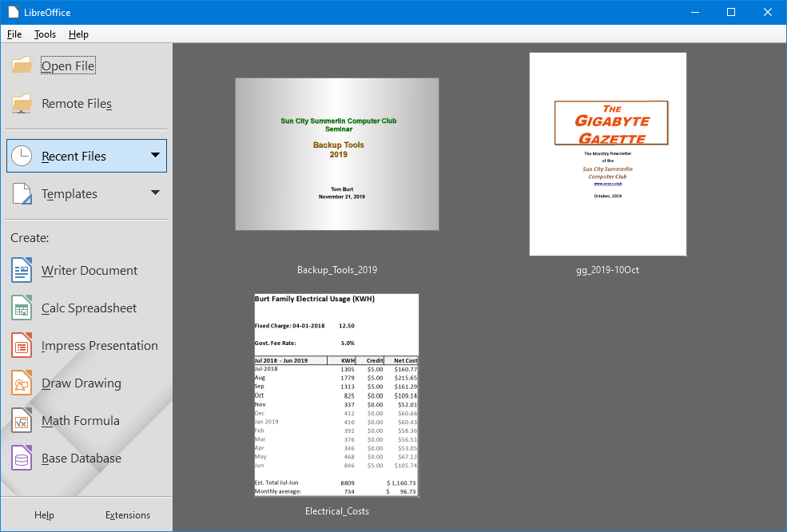This screenshot has width=787, height=532.
Task: Create a new Draw Drawing
Action: click(x=81, y=383)
